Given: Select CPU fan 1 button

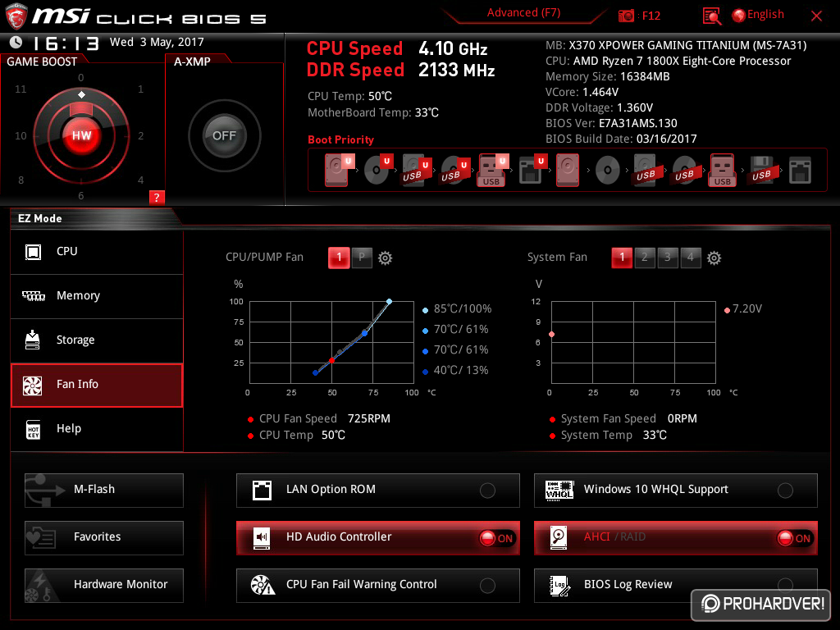Looking at the screenshot, I should 339,258.
